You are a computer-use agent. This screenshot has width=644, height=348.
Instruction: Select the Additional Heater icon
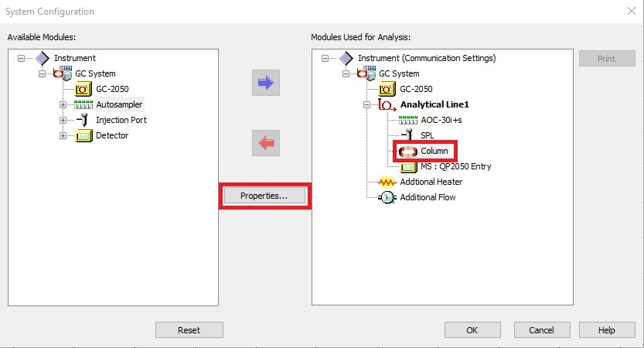click(387, 182)
